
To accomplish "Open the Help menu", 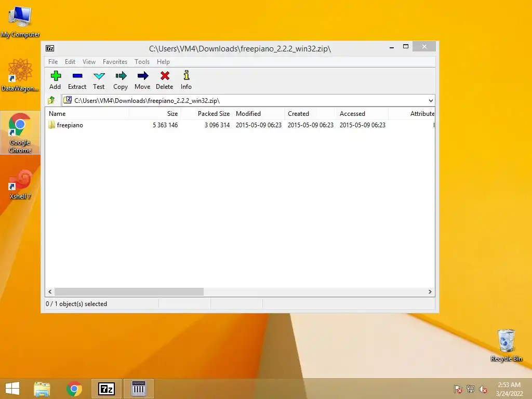I will click(163, 62).
